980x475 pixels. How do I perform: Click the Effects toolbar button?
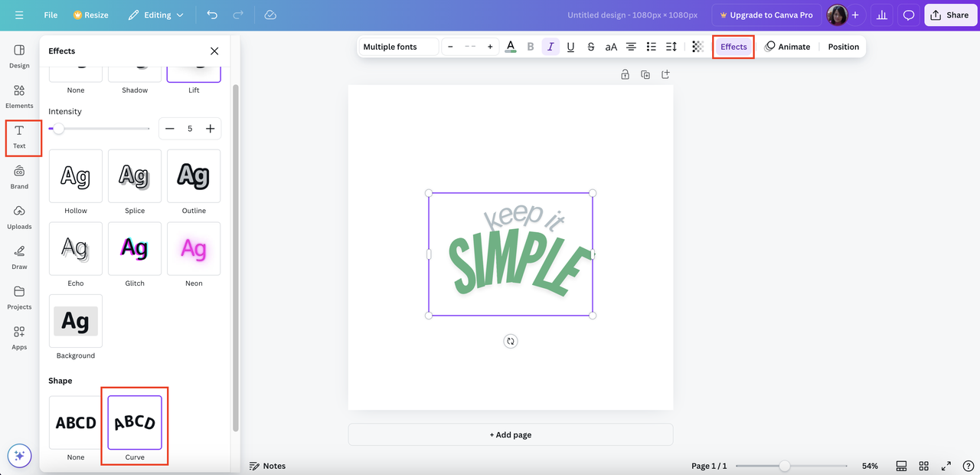click(733, 47)
